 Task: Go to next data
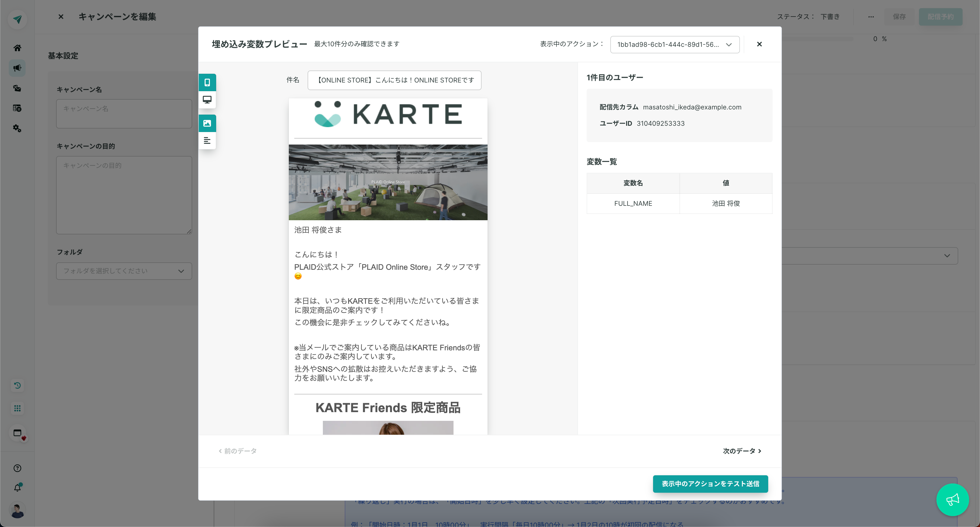pyautogui.click(x=742, y=451)
